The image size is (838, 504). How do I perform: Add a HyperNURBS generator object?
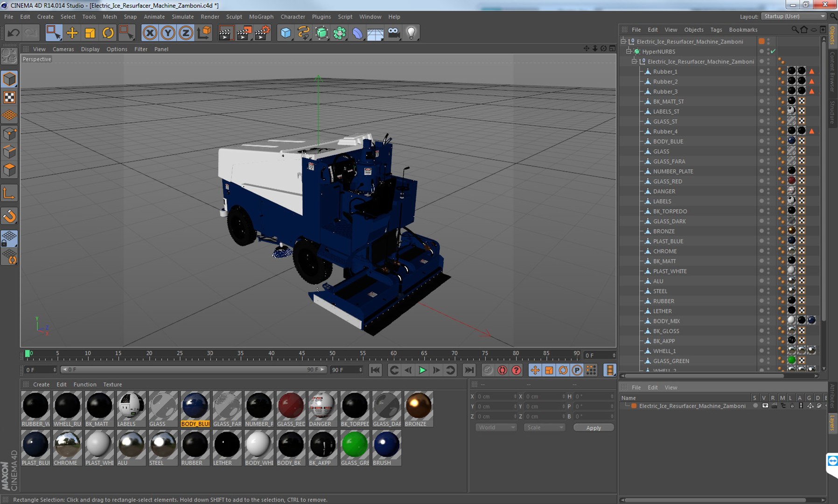pos(321,33)
